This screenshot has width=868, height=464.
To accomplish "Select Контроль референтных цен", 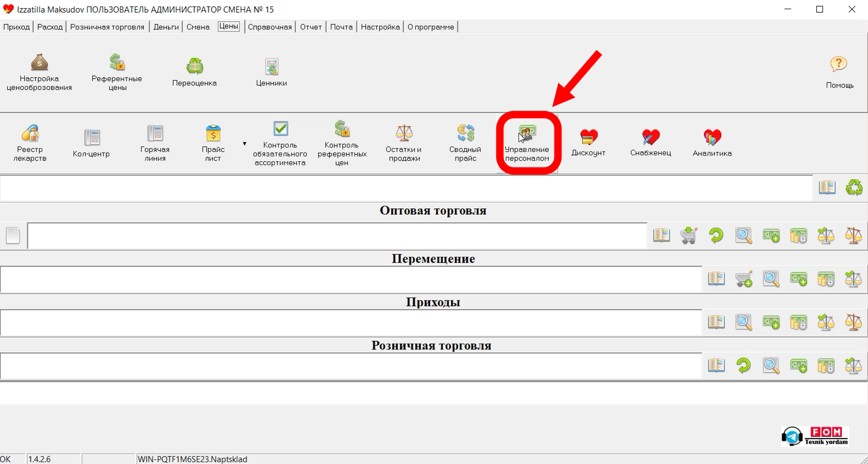I will coord(342,140).
